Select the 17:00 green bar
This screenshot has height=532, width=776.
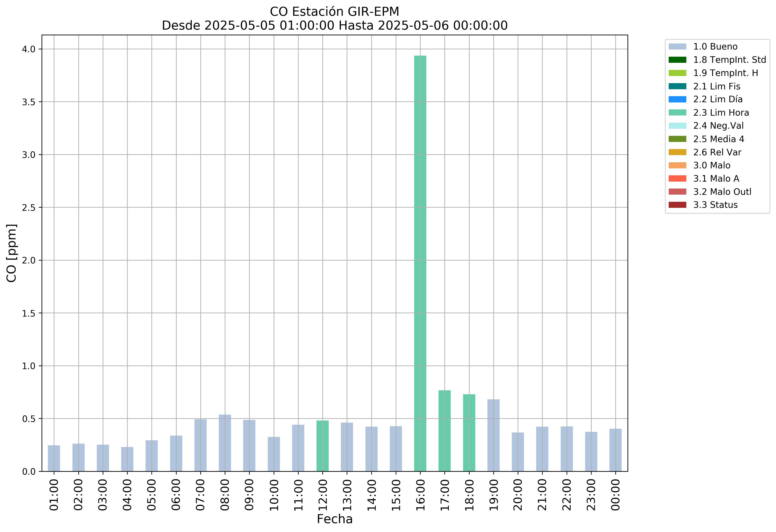pos(444,431)
